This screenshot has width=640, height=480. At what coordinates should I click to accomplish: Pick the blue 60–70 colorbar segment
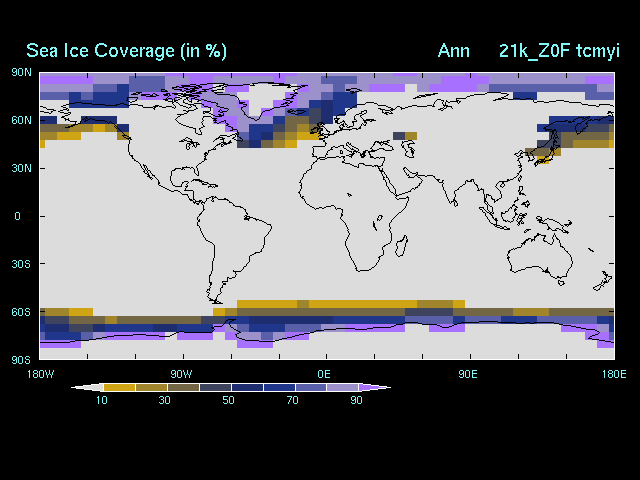click(x=279, y=387)
